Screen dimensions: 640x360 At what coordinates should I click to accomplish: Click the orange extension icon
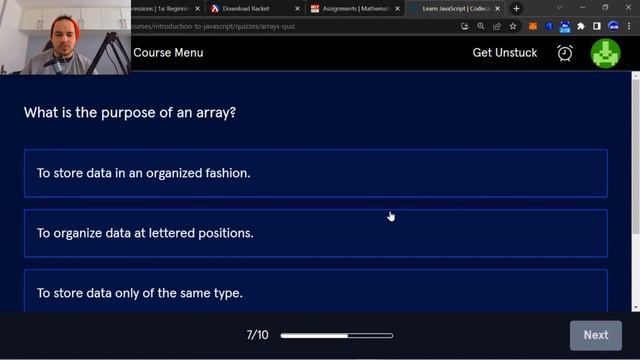533,26
